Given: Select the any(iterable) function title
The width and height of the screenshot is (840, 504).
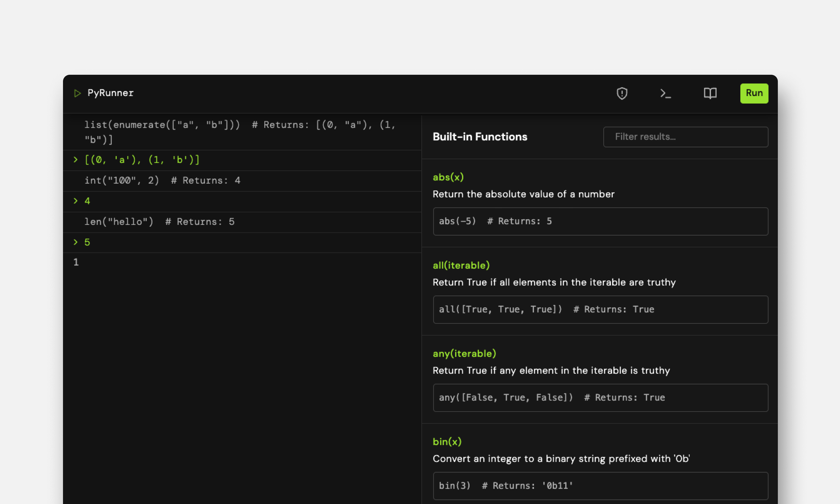Looking at the screenshot, I should (x=464, y=354).
